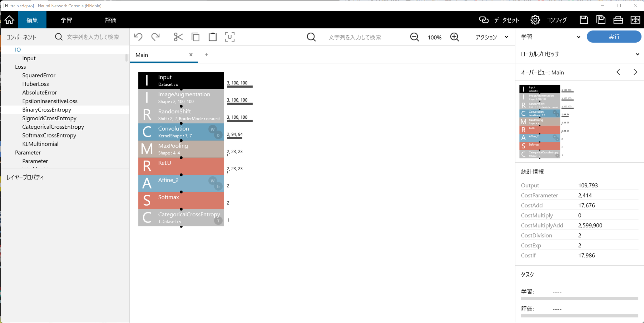Toggle the W parameter on Convolution layer
This screenshot has width=644, height=323.
[x=212, y=129]
